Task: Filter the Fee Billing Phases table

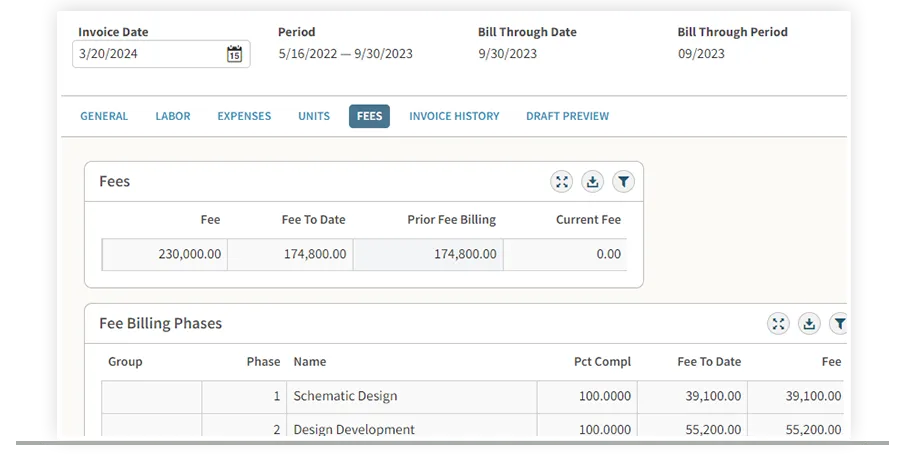Action: pyautogui.click(x=839, y=323)
